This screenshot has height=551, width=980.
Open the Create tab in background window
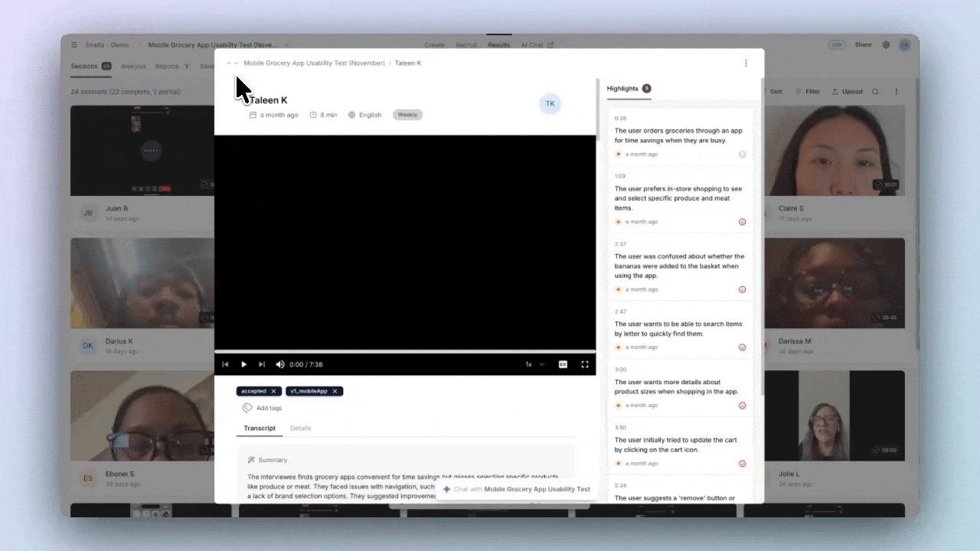[x=434, y=45]
